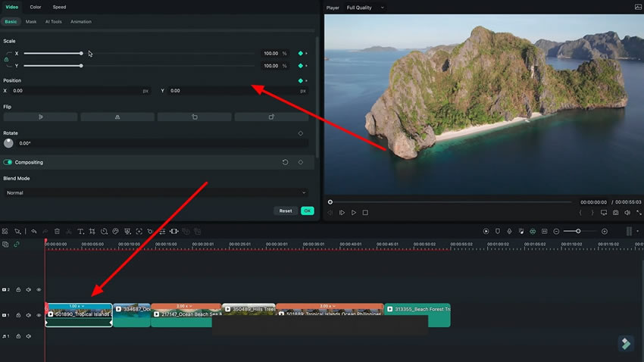Image resolution: width=644 pixels, height=362 pixels.
Task: Open the Animation sub-tab
Action: coord(81,22)
